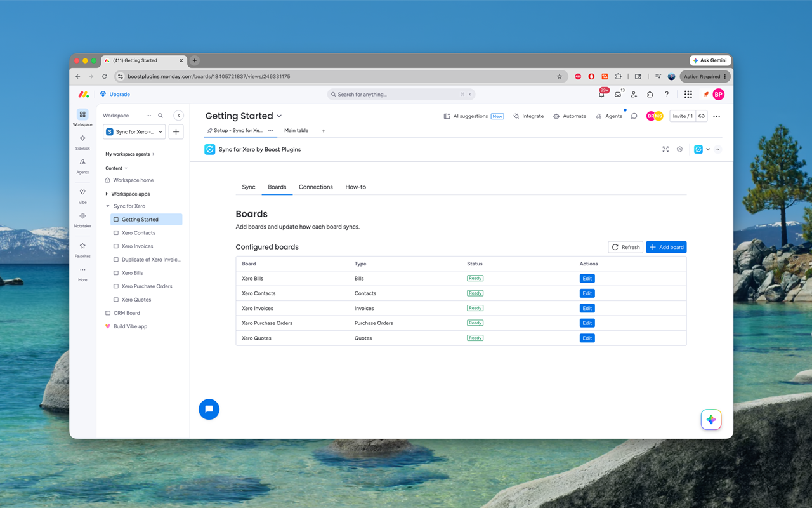This screenshot has height=508, width=812.
Task: Switch to the Connections tab
Action: point(316,187)
